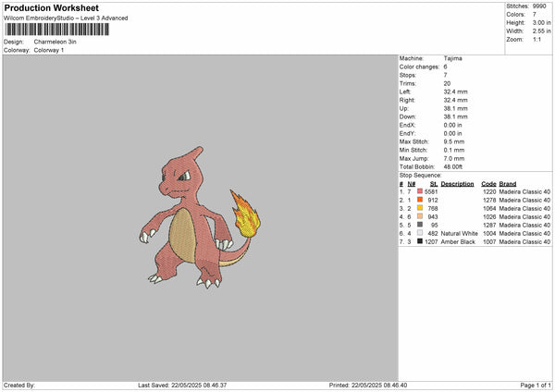This screenshot has height=392, width=555.
Task: Click the 'Description' column header
Action: point(457,184)
